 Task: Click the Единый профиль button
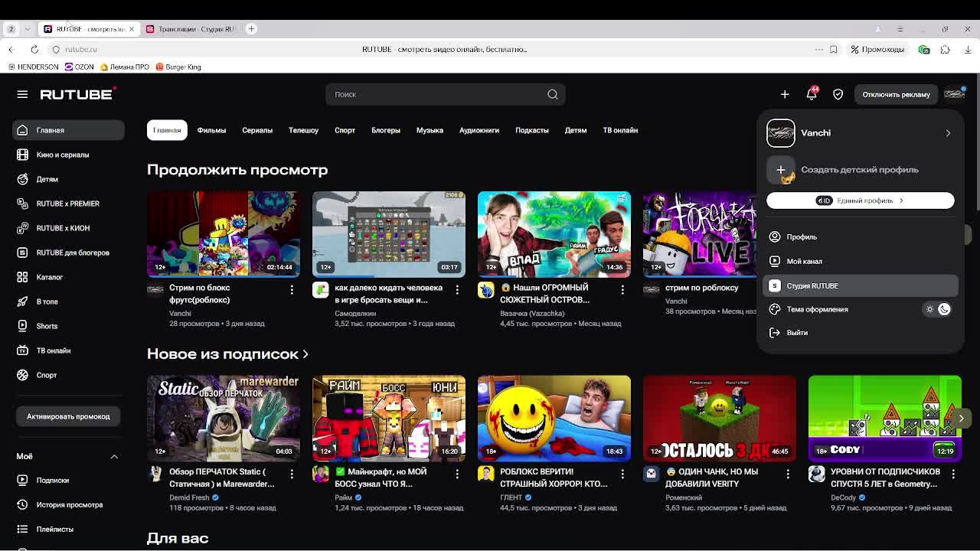(861, 201)
